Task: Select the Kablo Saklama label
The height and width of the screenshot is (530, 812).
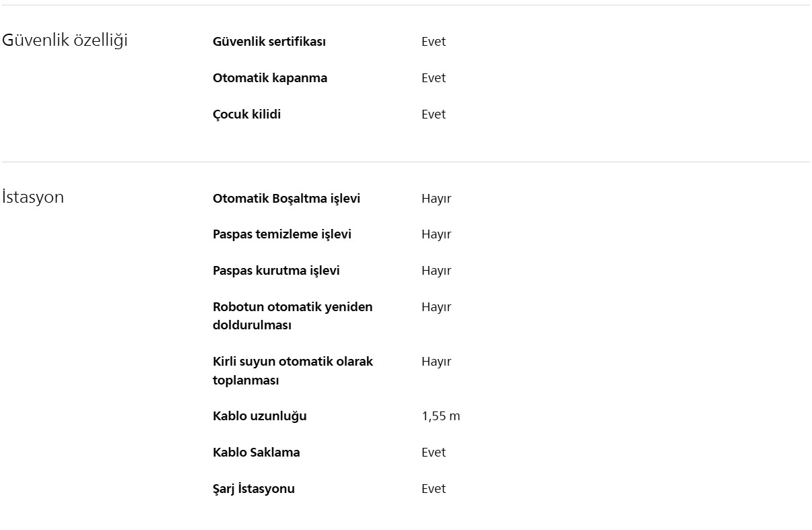Action: point(256,453)
